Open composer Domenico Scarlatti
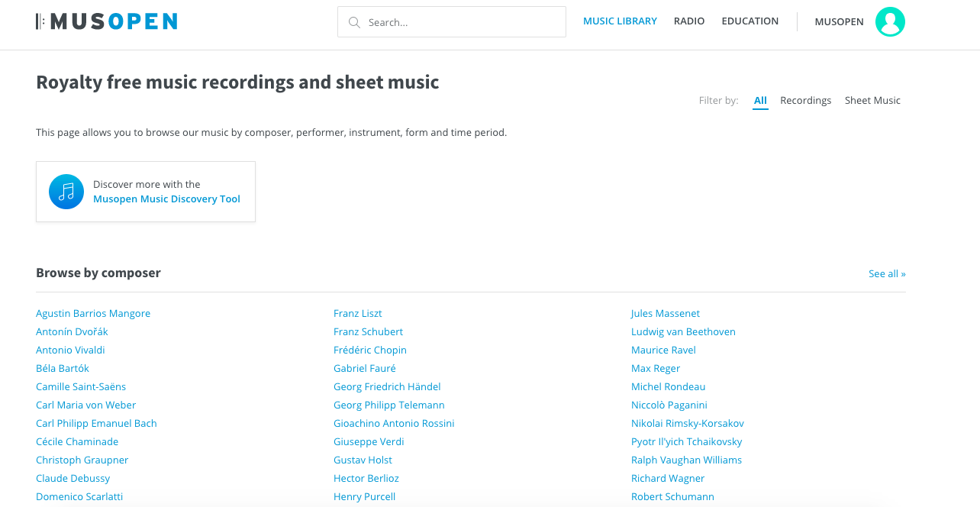Viewport: 980px width, 507px height. [79, 497]
